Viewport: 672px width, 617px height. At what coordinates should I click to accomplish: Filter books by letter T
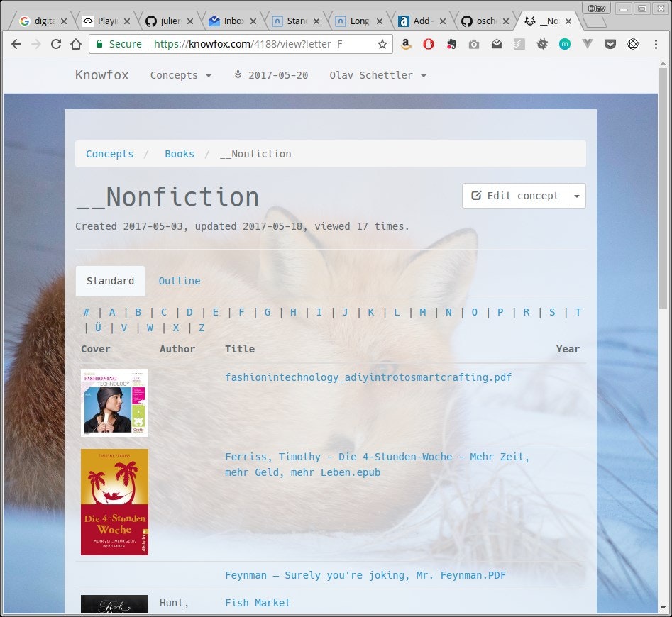tap(578, 313)
